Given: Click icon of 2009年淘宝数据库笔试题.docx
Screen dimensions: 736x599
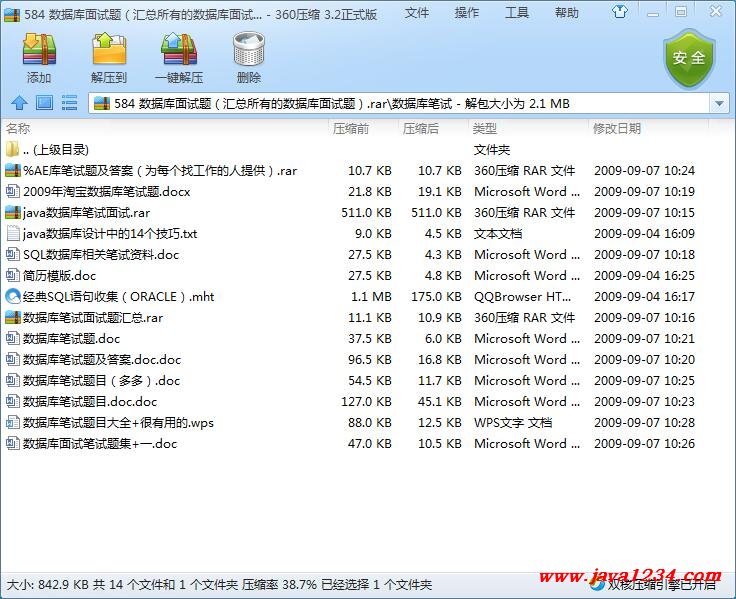Looking at the screenshot, I should pyautogui.click(x=13, y=191).
